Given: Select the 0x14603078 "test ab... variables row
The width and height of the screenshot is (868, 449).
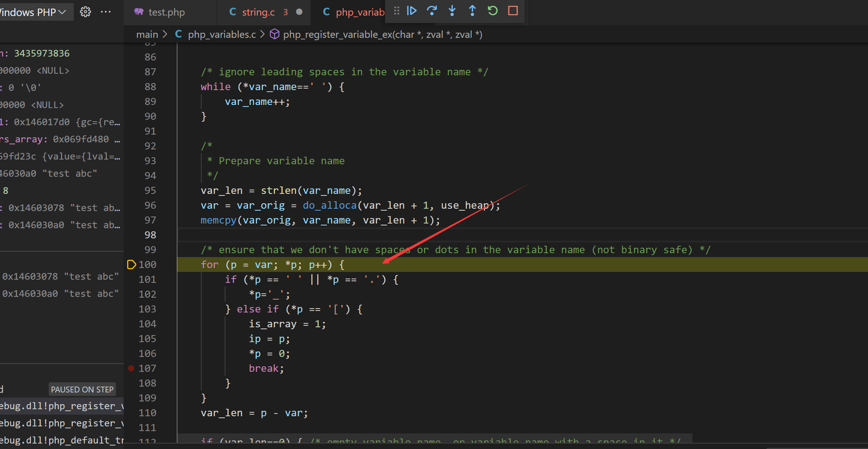Looking at the screenshot, I should click(x=62, y=208).
